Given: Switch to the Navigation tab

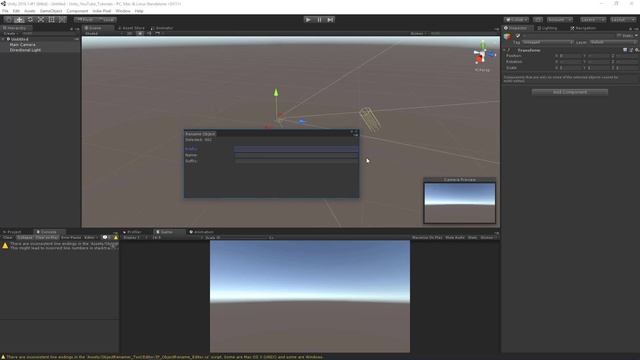Looking at the screenshot, I should pyautogui.click(x=583, y=28).
